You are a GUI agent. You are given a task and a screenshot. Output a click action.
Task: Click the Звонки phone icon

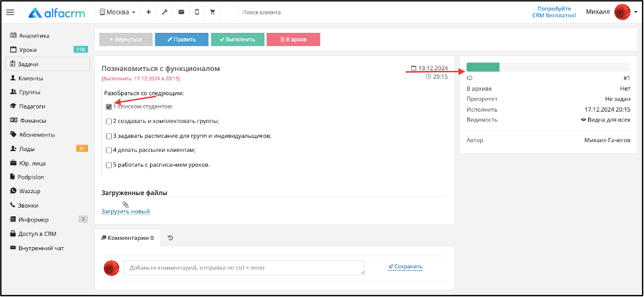[x=12, y=205]
